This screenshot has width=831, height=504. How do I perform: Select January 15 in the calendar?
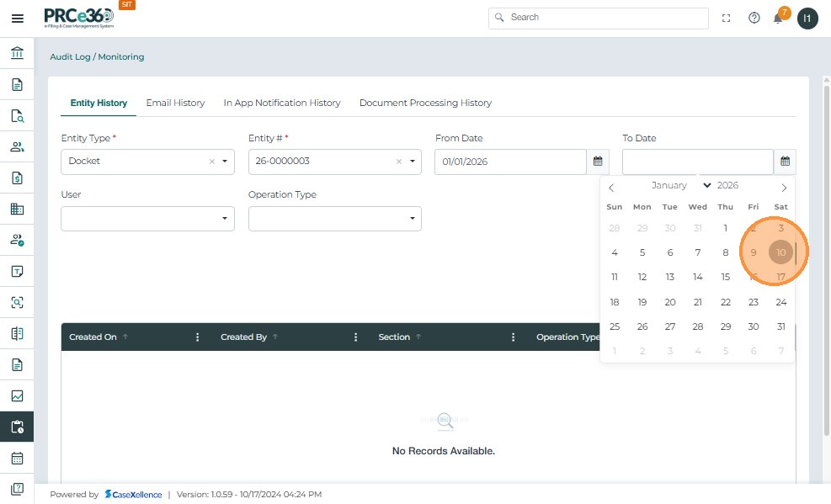[725, 277]
